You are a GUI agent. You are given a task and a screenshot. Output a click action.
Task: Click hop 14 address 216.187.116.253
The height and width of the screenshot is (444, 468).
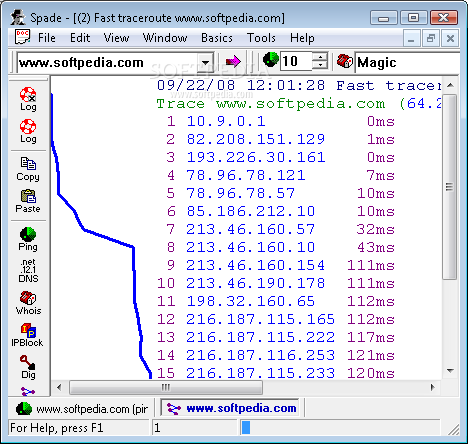tap(261, 355)
